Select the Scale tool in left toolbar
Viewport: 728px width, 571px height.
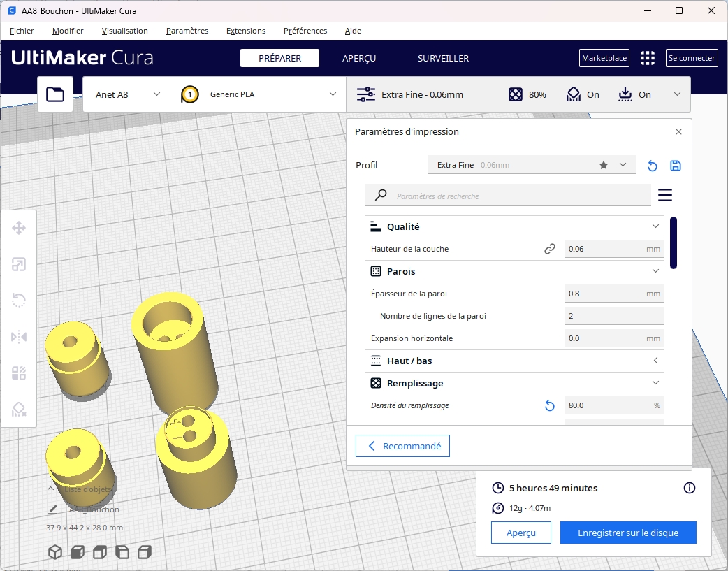pos(19,264)
